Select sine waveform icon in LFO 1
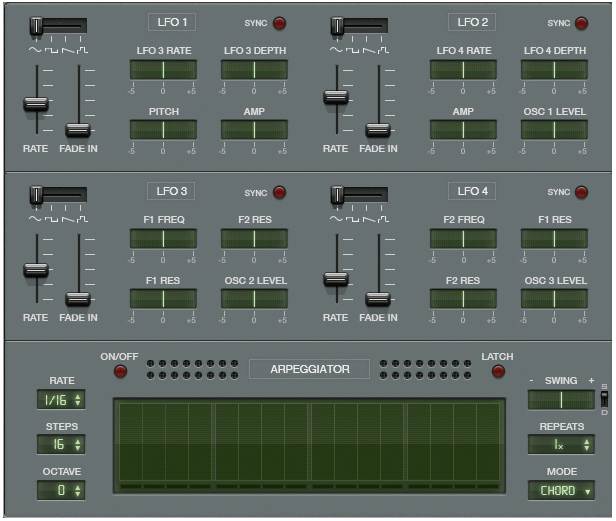 35,50
